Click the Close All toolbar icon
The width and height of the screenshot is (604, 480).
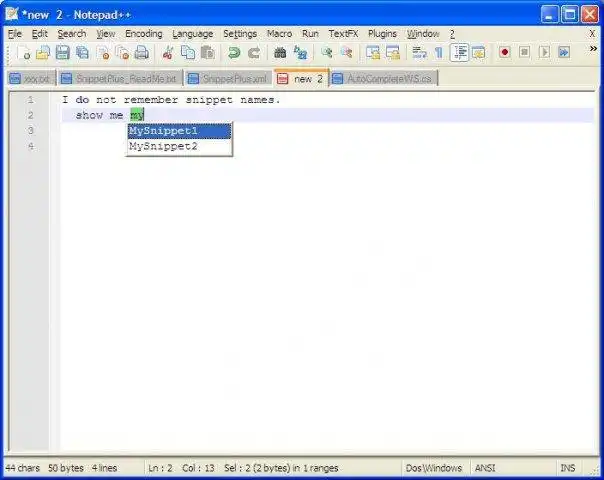coord(122,52)
